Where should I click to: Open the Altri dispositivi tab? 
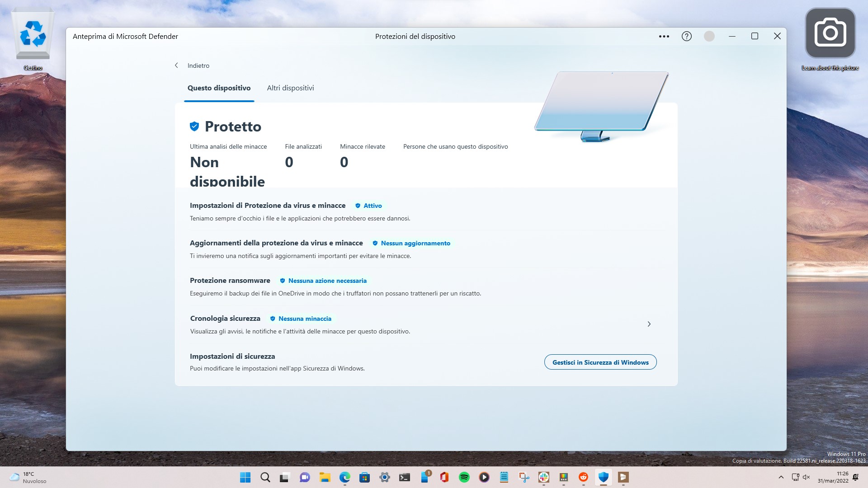coord(290,88)
